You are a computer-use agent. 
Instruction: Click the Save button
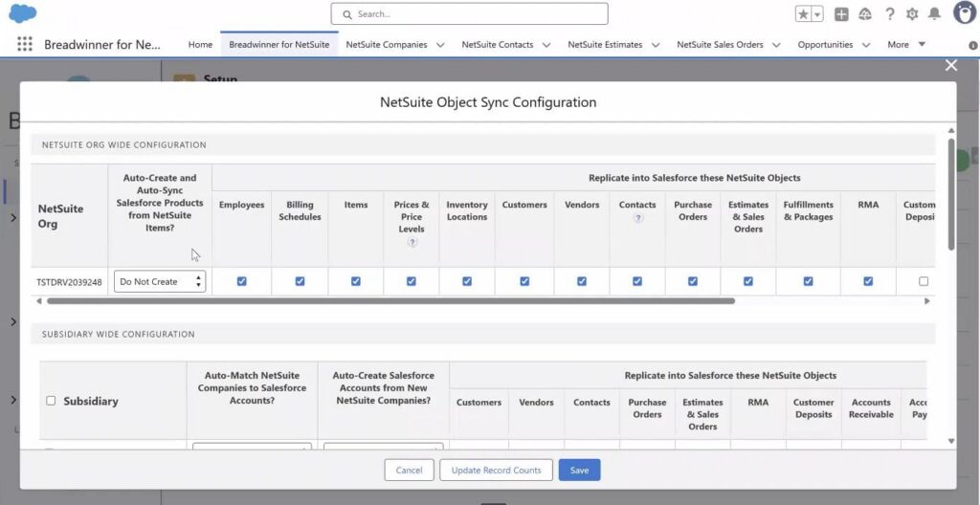[x=579, y=470]
